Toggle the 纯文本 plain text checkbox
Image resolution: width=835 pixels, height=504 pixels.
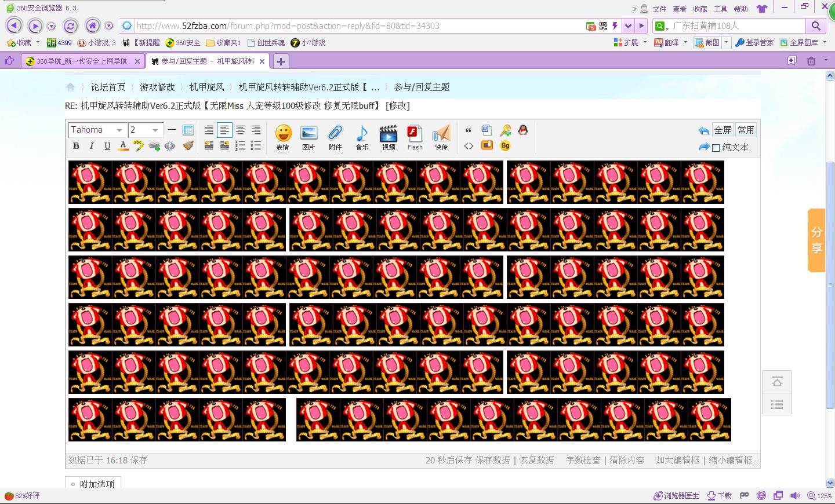716,148
